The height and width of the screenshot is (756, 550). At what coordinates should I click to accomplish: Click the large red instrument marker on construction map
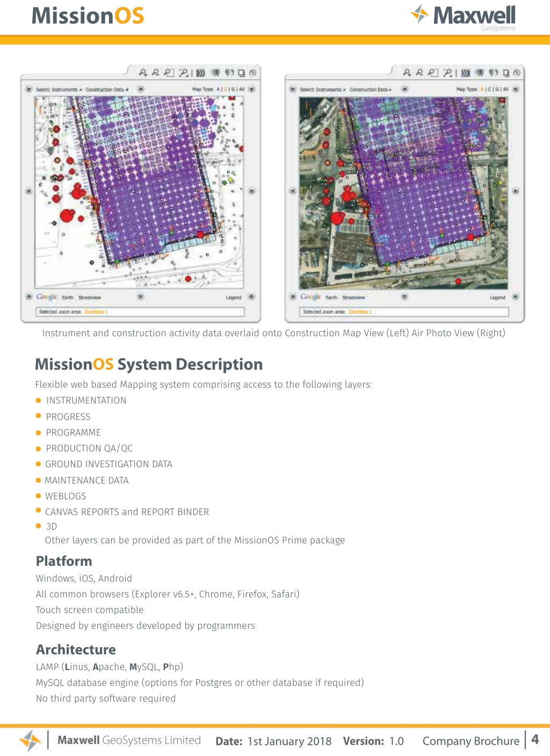[x=67, y=216]
